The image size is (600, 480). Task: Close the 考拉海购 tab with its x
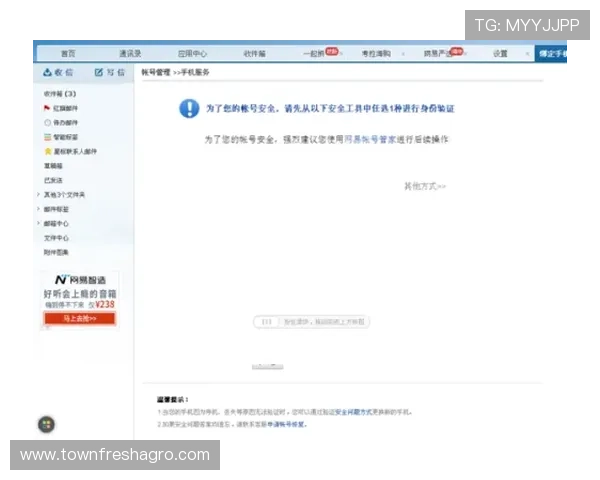403,54
